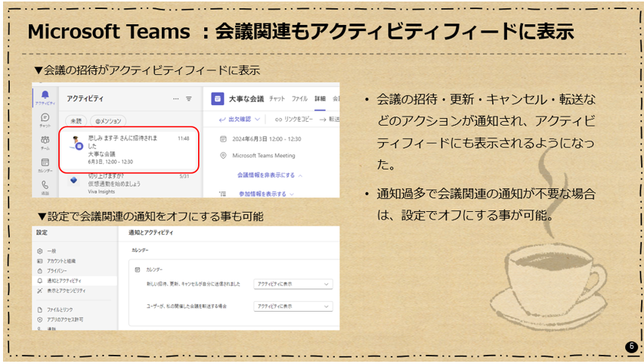Image resolution: width=644 pixels, height=364 pixels.
Task: Filter activity by 未読 pill
Action: pos(76,121)
